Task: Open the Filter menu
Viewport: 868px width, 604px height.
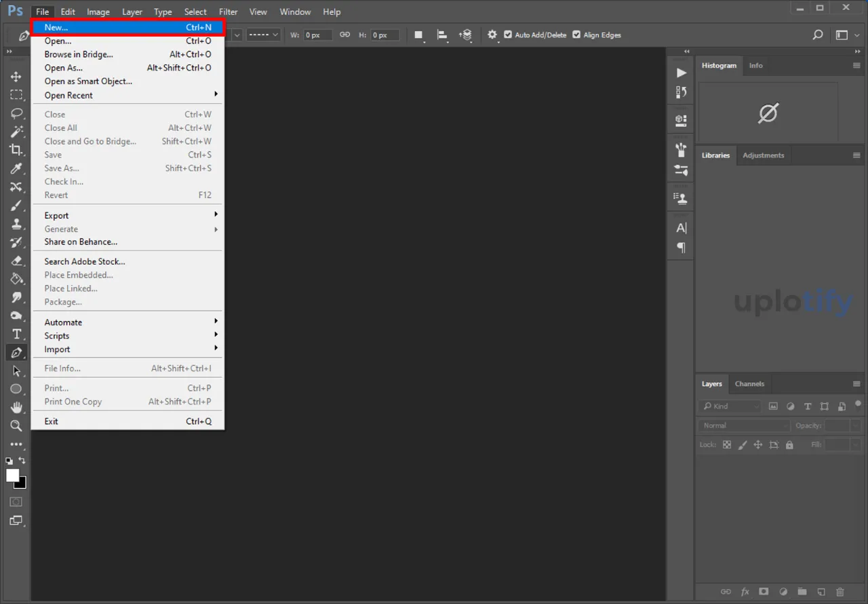Action: point(229,12)
